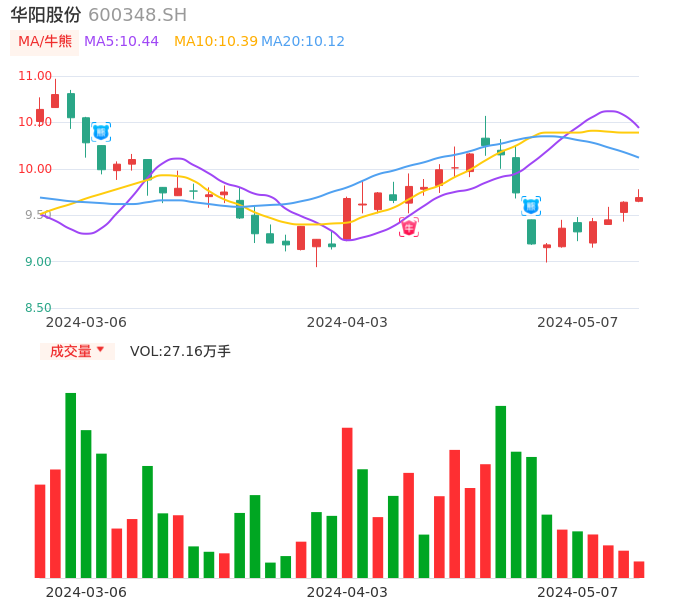Select the MA/牛熊 indicator button

(45, 42)
